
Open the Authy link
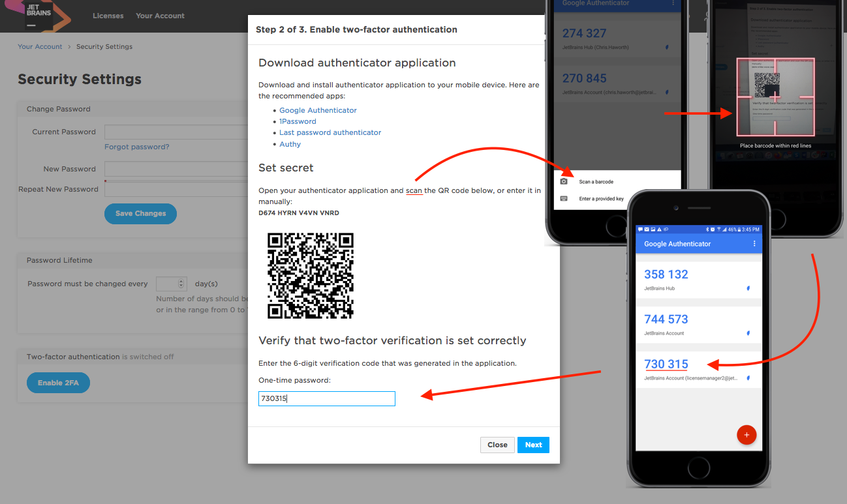(x=290, y=144)
